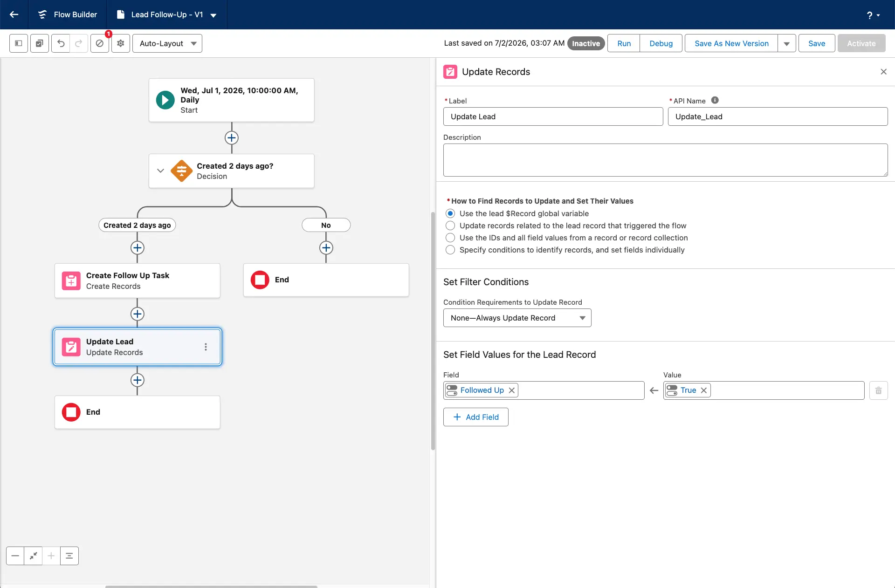Open the Lead Follow-Up - V1 version dropdown
Image resolution: width=895 pixels, height=588 pixels.
[213, 15]
